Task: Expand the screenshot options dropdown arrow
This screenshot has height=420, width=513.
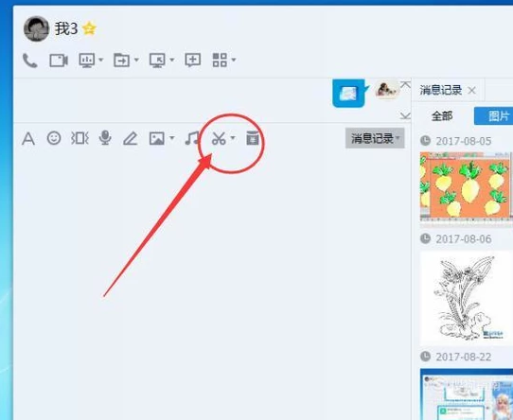Action: [x=233, y=138]
